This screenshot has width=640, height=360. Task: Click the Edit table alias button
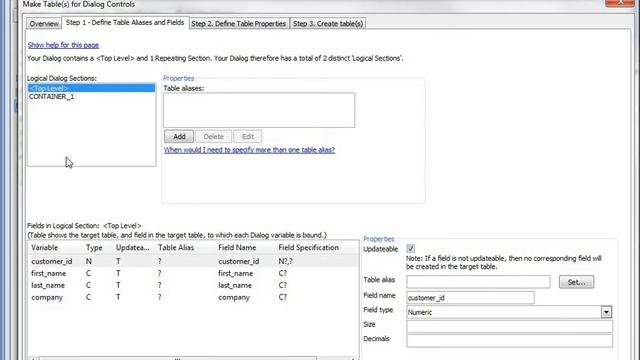[x=248, y=137]
